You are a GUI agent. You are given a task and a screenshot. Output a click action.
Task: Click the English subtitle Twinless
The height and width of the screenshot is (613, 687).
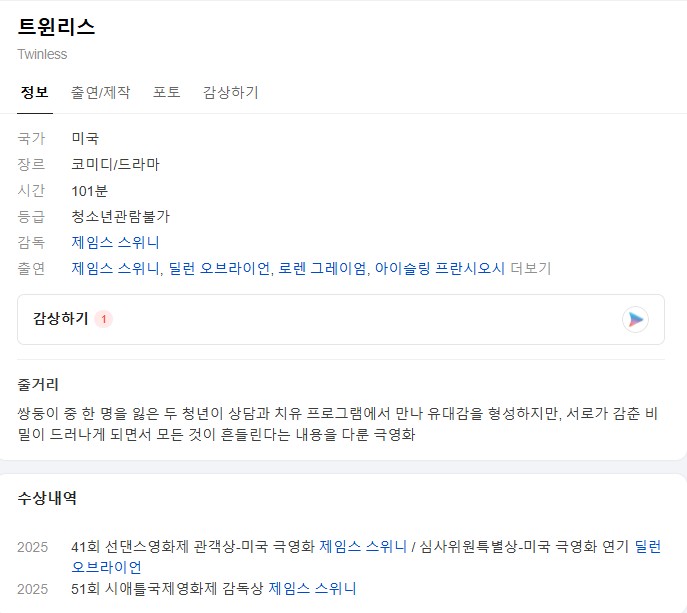pyautogui.click(x=42, y=54)
